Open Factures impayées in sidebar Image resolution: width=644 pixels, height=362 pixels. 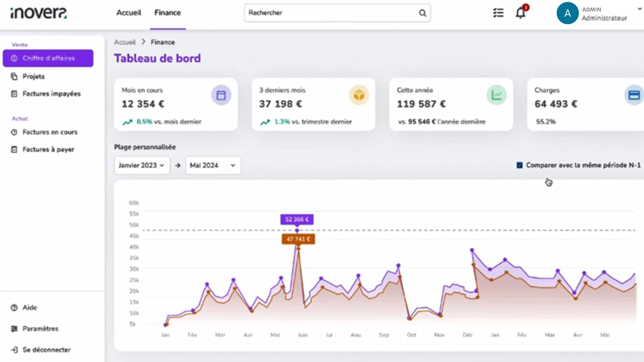pos(51,94)
